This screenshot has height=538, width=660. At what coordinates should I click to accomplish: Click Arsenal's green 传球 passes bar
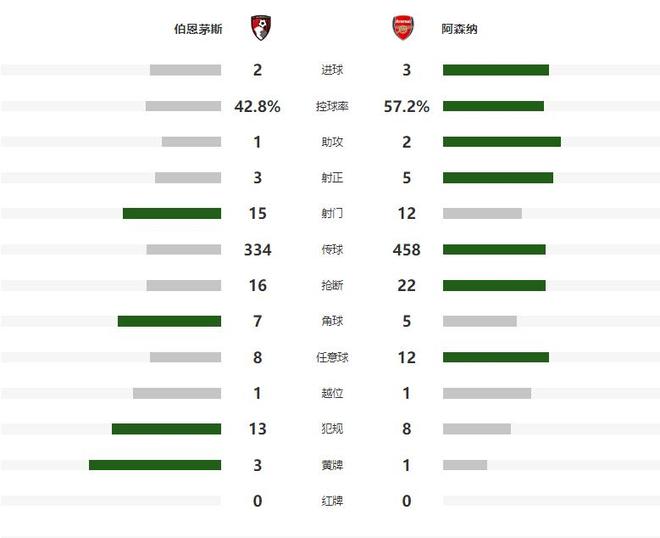click(494, 249)
